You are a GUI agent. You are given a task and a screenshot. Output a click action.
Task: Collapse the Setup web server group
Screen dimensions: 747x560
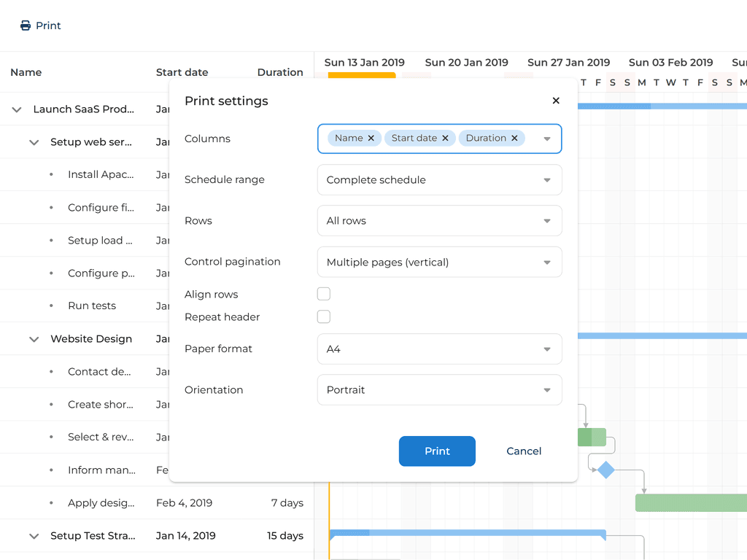(x=34, y=142)
